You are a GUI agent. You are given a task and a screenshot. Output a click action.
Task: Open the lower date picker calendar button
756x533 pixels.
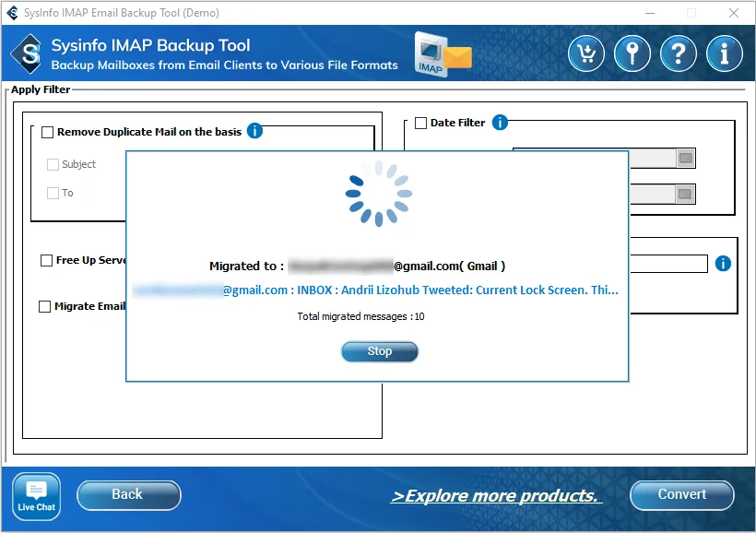pyautogui.click(x=685, y=194)
